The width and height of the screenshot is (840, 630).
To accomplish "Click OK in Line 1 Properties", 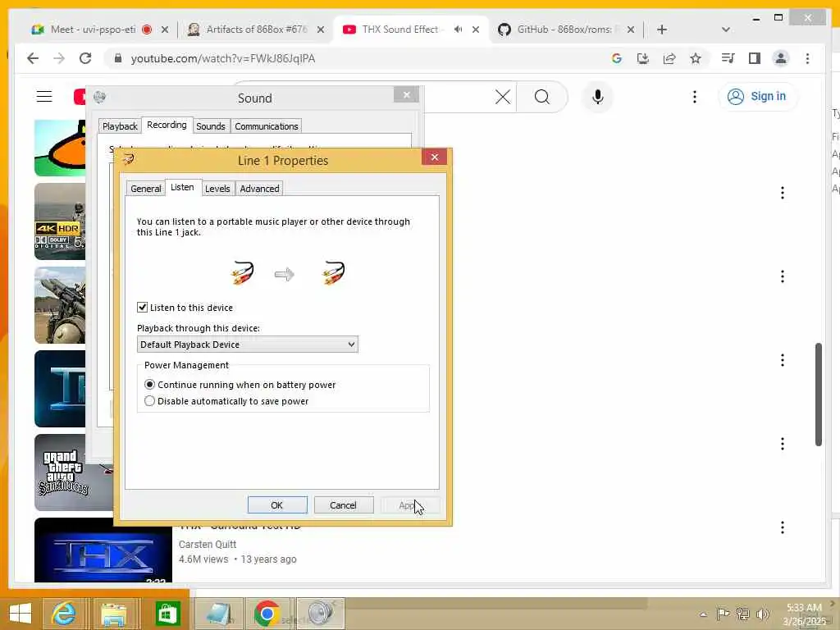I will (277, 505).
